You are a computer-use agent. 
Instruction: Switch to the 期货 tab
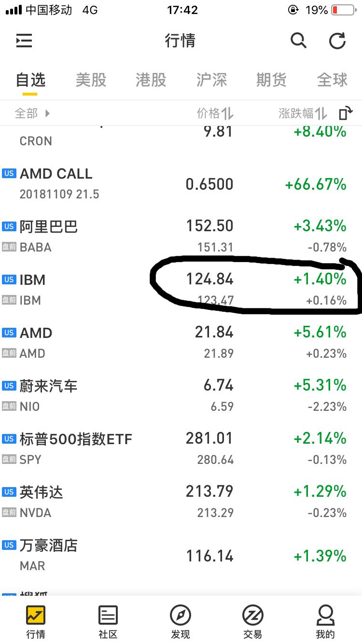272,80
